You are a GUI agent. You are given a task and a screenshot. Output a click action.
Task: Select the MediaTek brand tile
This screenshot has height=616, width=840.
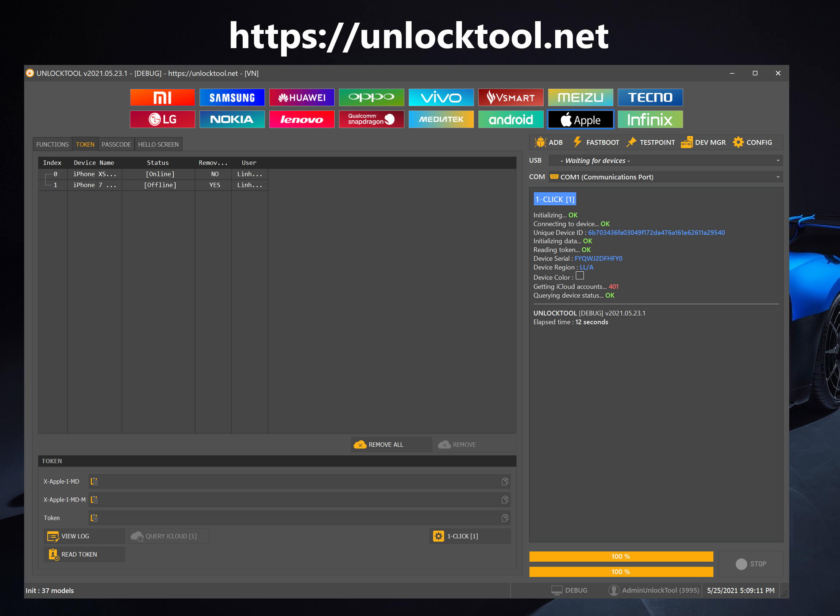[441, 119]
